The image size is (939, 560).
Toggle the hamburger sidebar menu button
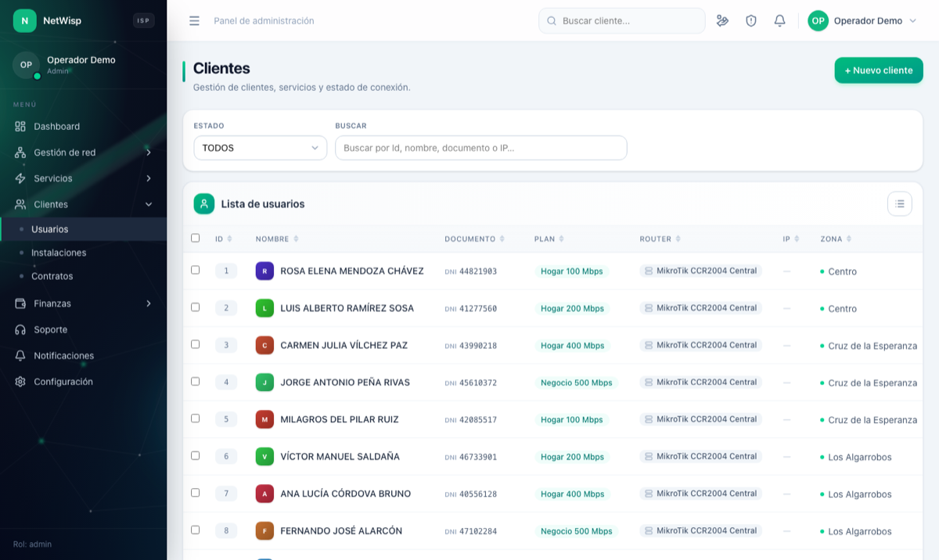(194, 21)
